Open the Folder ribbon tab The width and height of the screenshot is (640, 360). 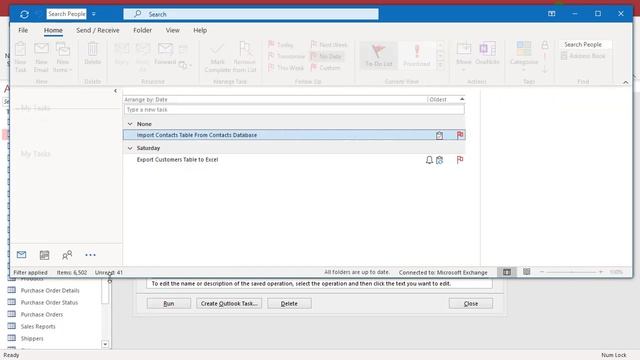(142, 30)
